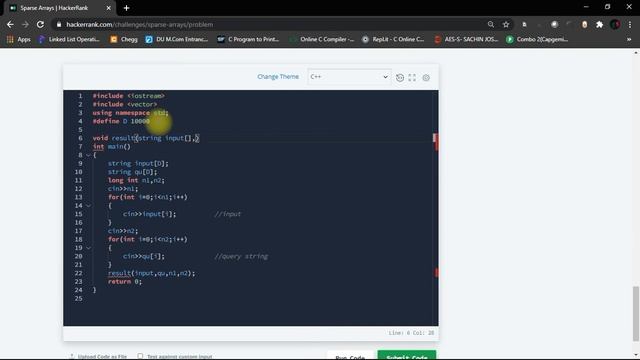This screenshot has height=360, width=640.
Task: Open AES-S- SACHIN JOS... bookmark
Action: click(466, 39)
